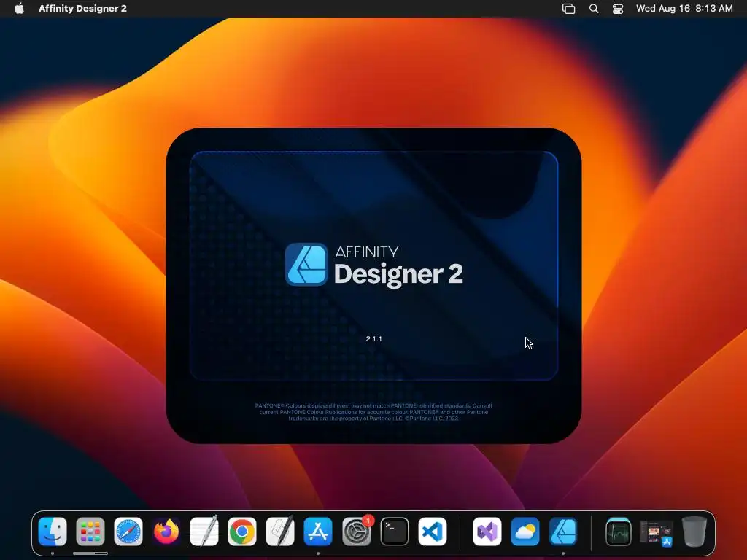Click the date and time Wed Aug 16
747x560 pixels.
coord(684,8)
